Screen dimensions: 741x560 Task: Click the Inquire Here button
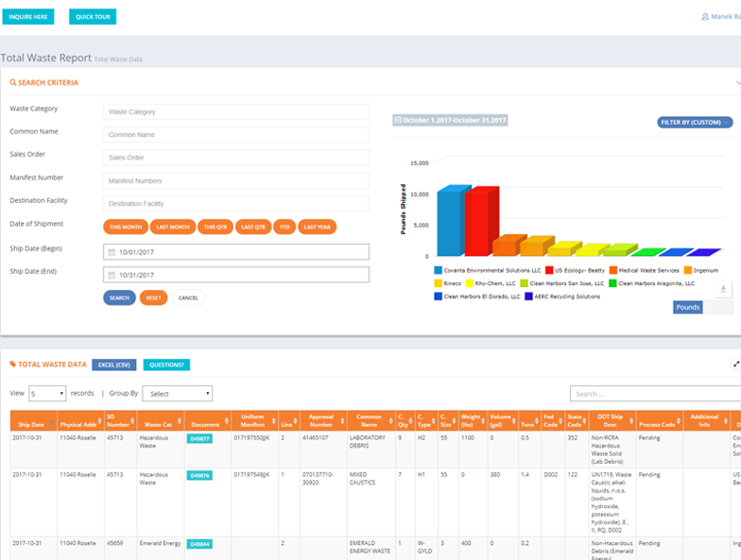(28, 17)
